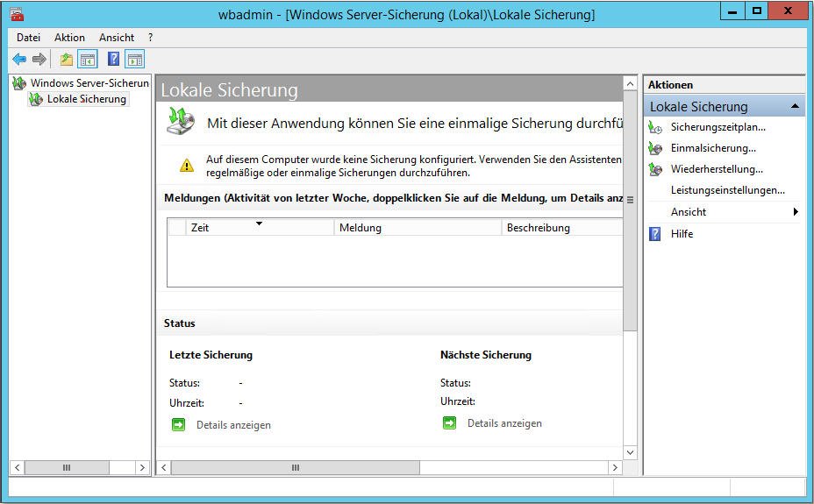
Task: Click the gray forward arrow in toolbar
Action: point(39,59)
